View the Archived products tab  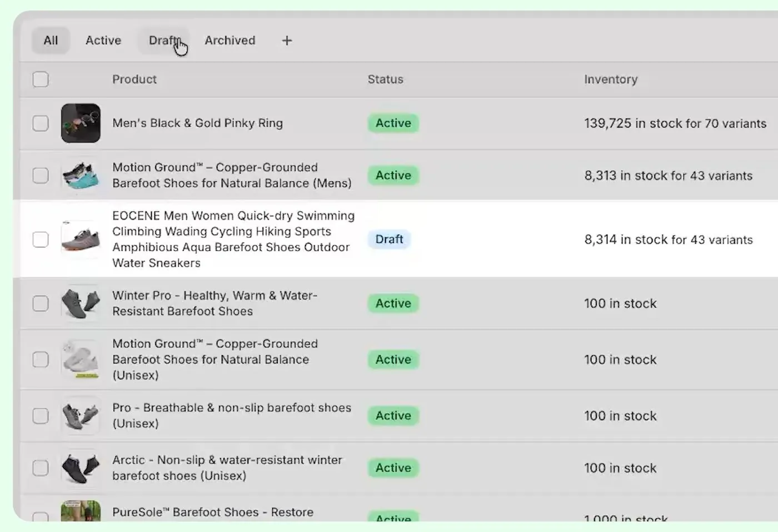click(x=230, y=41)
